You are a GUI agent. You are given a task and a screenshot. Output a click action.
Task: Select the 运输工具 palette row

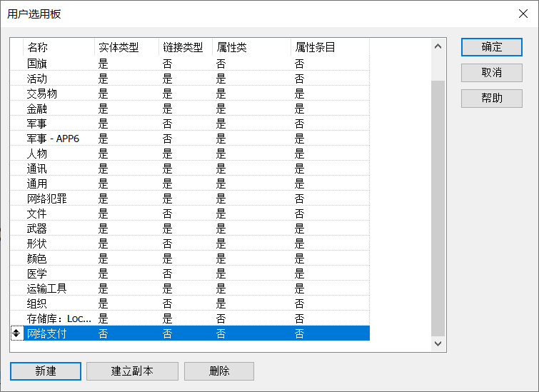(190, 288)
